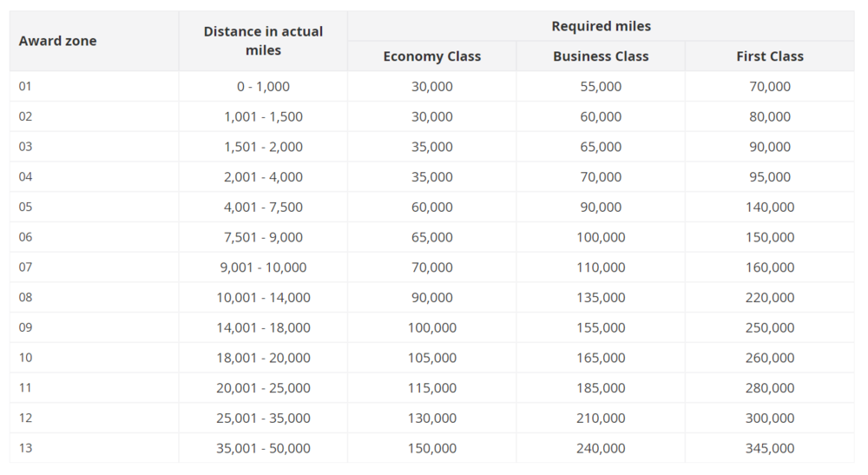This screenshot has width=868, height=475.
Task: Click the 220,000 First Class value
Action: click(769, 297)
